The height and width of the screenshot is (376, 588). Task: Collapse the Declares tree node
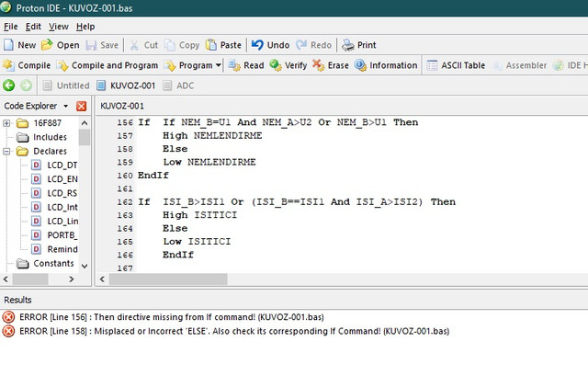(x=6, y=151)
